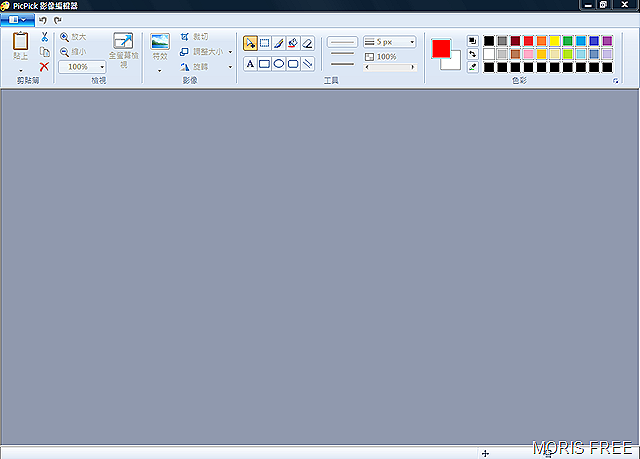Pick the yellow palette swatch
The image size is (640, 459).
(x=554, y=41)
